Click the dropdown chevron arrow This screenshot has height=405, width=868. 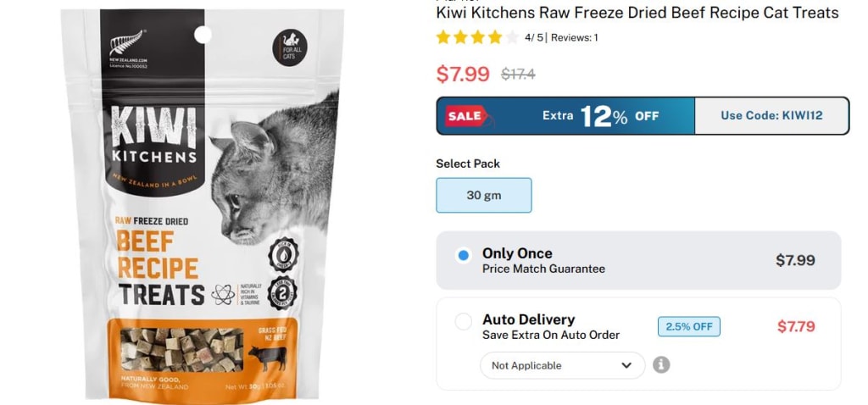pos(626,366)
